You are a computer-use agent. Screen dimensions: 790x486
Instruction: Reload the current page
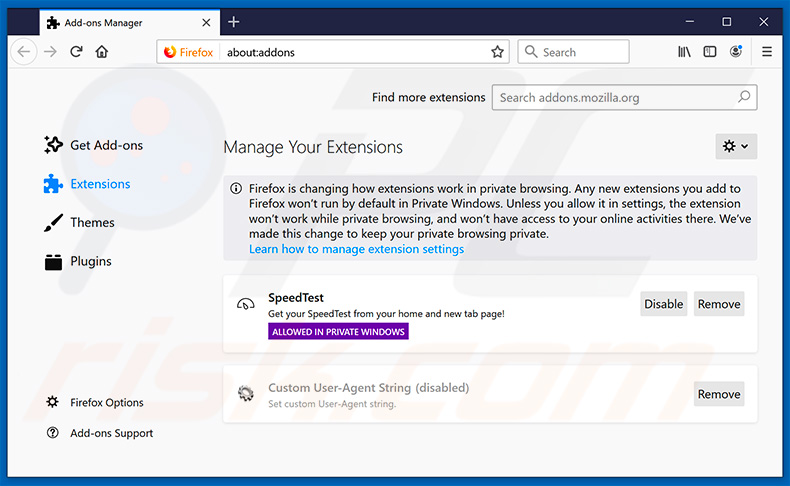(76, 52)
